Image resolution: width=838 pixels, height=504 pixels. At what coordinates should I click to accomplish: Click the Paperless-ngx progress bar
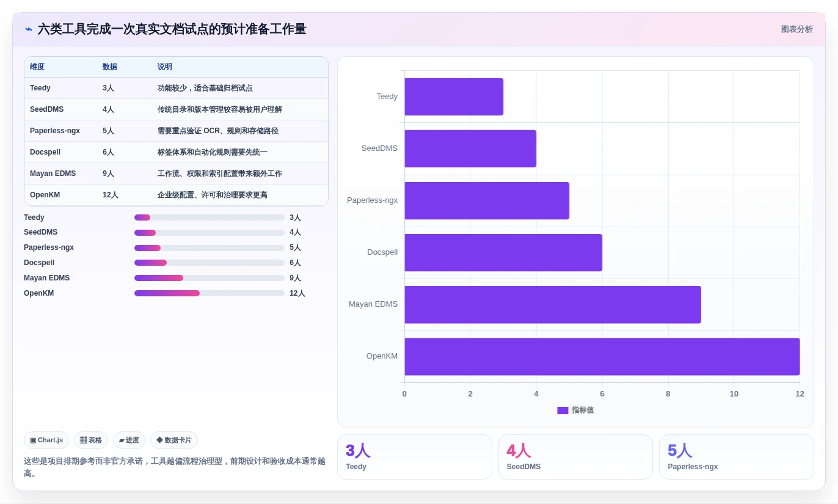(209, 248)
